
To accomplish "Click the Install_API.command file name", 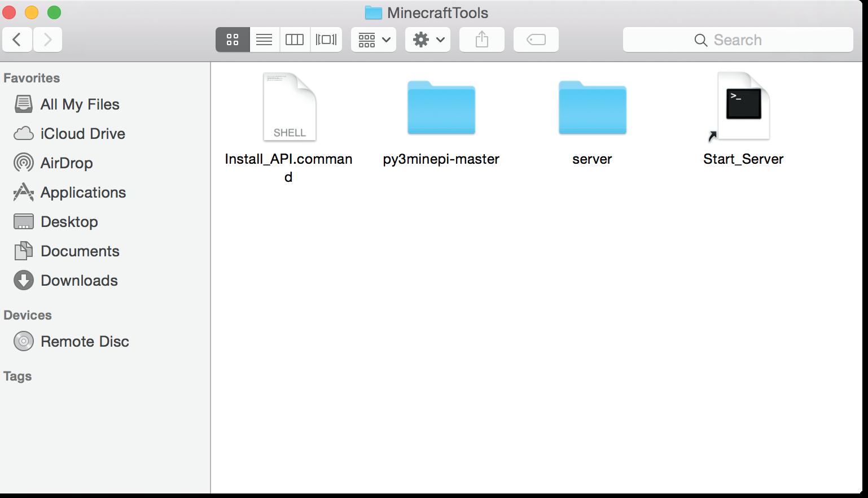I will coord(288,168).
